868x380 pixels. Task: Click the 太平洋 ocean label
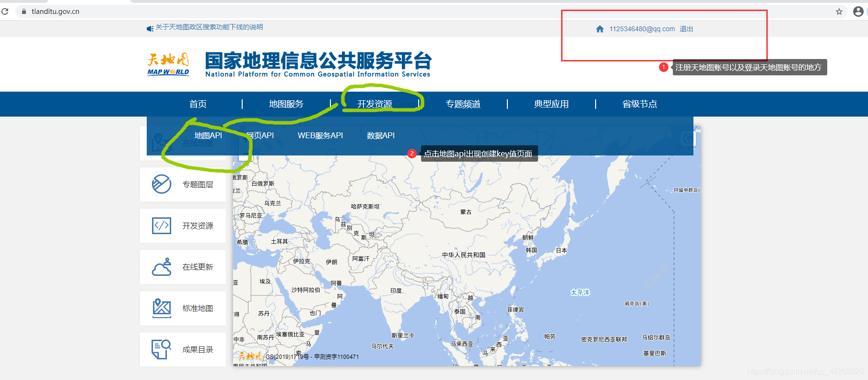pos(580,293)
